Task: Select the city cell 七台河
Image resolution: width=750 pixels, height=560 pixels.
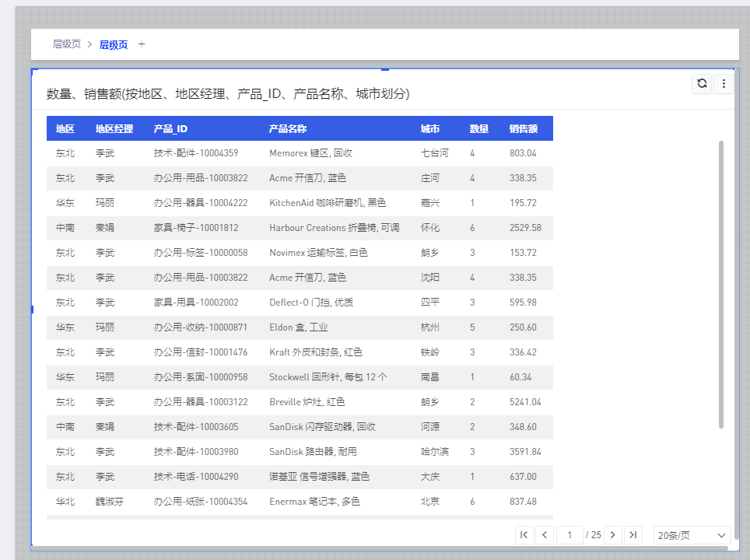Action: 435,153
